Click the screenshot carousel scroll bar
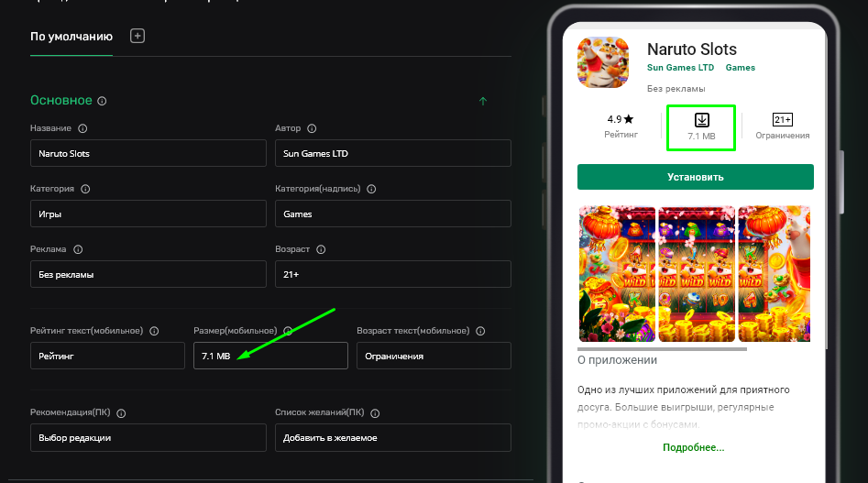868x483 pixels. pyautogui.click(x=662, y=349)
